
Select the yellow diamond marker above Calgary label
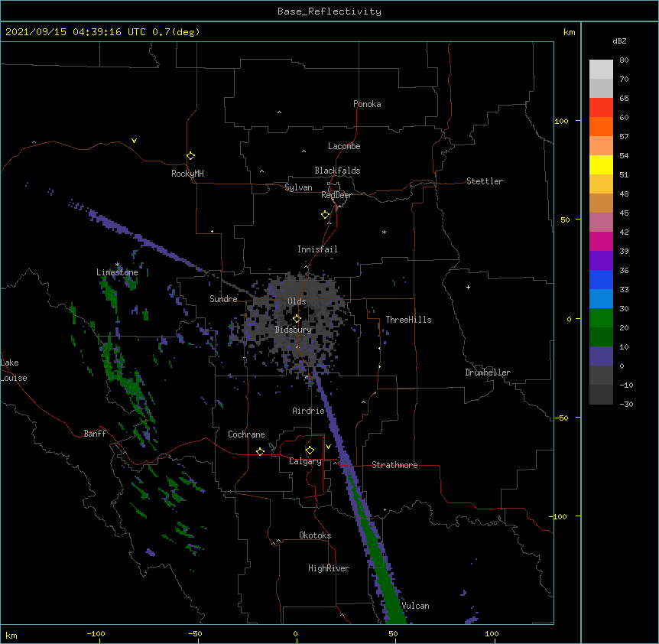click(310, 450)
